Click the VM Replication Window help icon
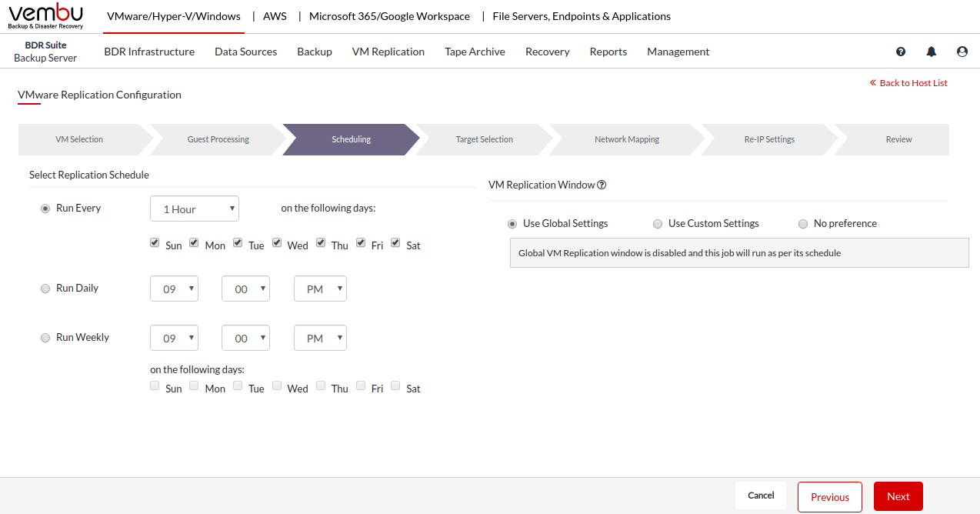This screenshot has width=980, height=514. pyautogui.click(x=602, y=185)
